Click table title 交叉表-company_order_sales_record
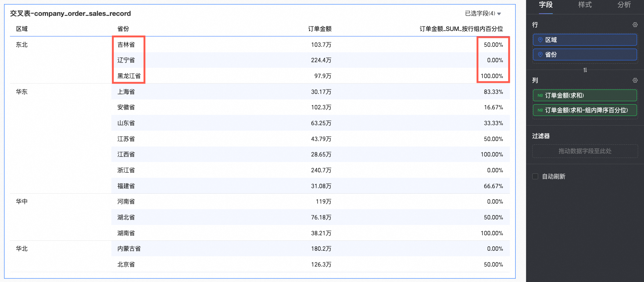This screenshot has height=282, width=644. 70,13
